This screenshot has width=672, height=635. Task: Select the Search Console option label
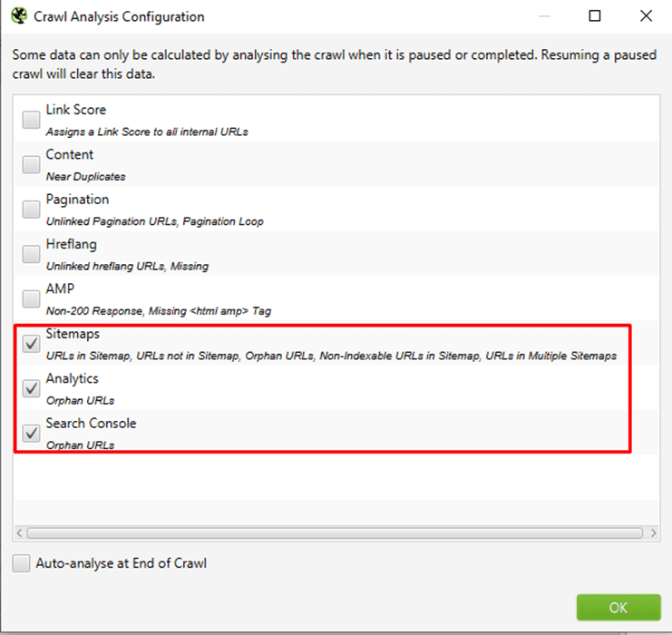click(x=91, y=424)
